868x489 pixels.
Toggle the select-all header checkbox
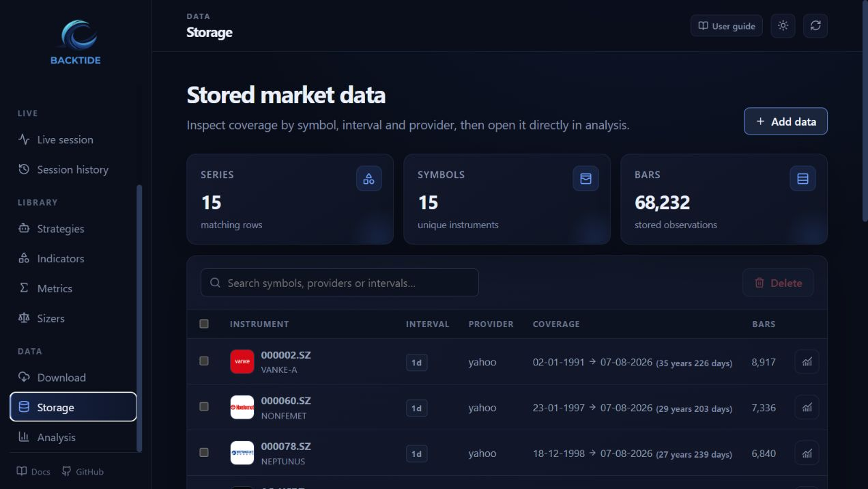(204, 324)
